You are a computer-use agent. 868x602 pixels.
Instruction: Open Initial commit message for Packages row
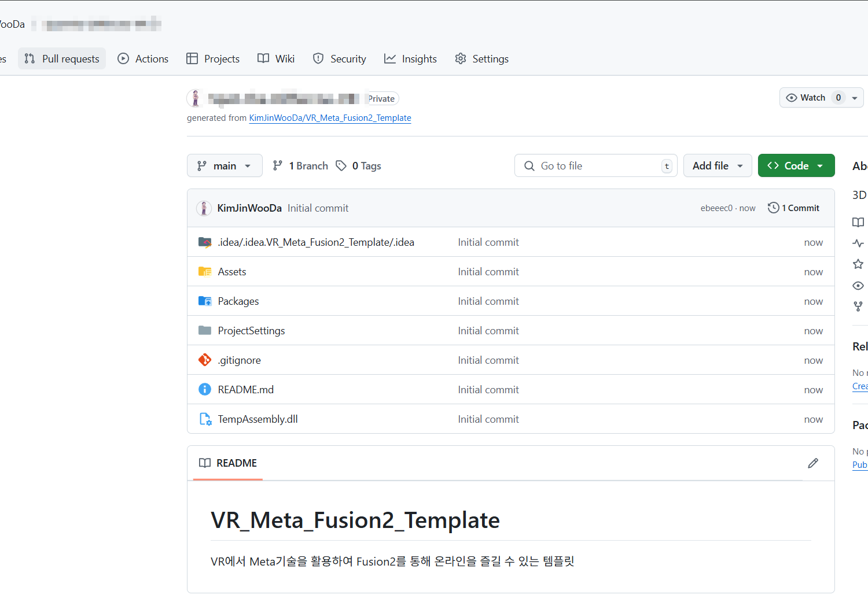point(488,301)
